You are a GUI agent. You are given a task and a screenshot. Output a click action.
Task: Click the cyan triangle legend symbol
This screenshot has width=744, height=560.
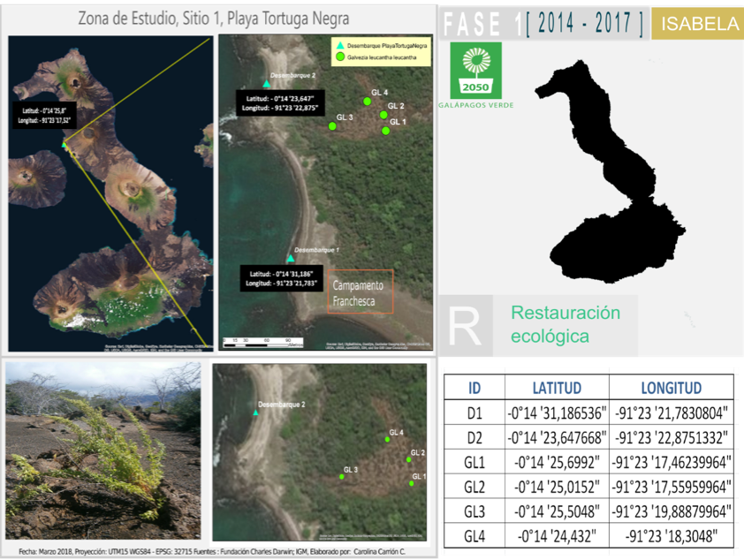click(337, 44)
